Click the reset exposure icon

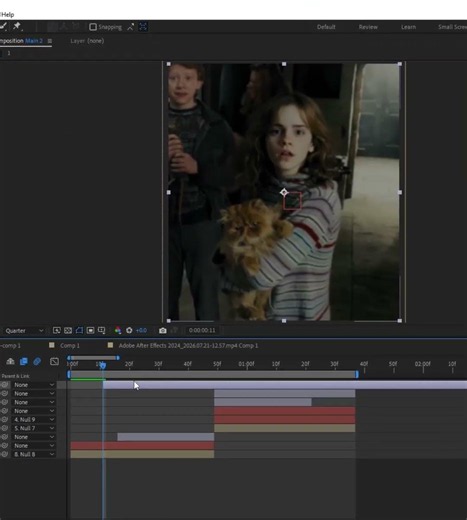pyautogui.click(x=129, y=330)
